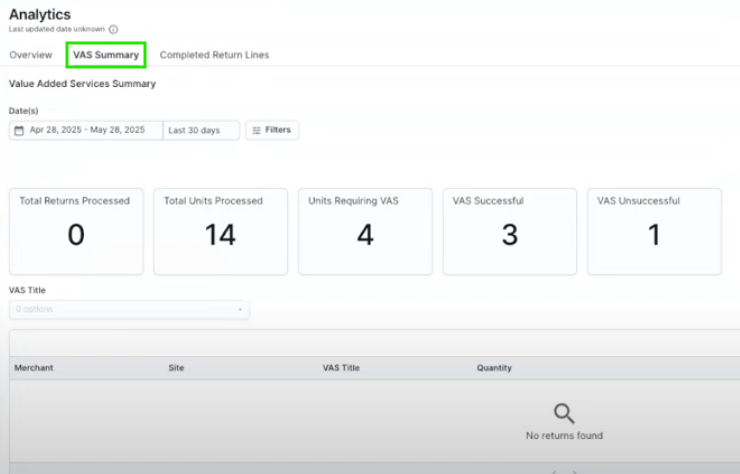
Task: Click the Site column header
Action: 177,368
